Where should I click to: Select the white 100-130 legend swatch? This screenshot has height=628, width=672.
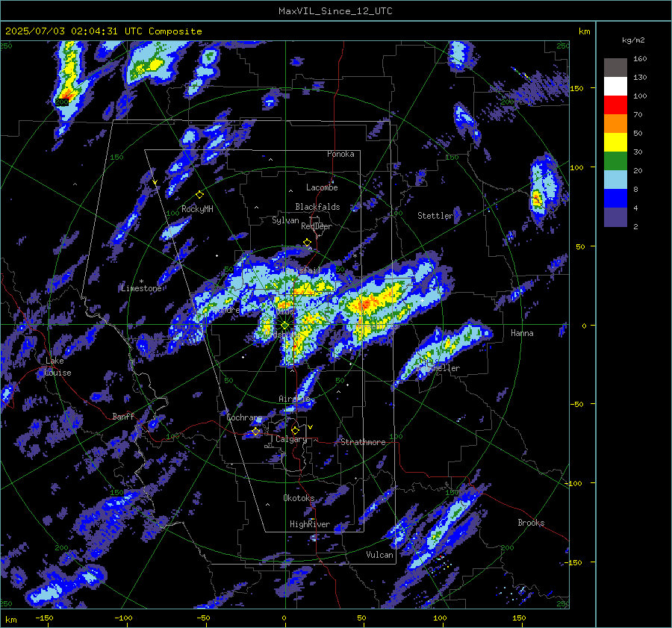(x=615, y=87)
